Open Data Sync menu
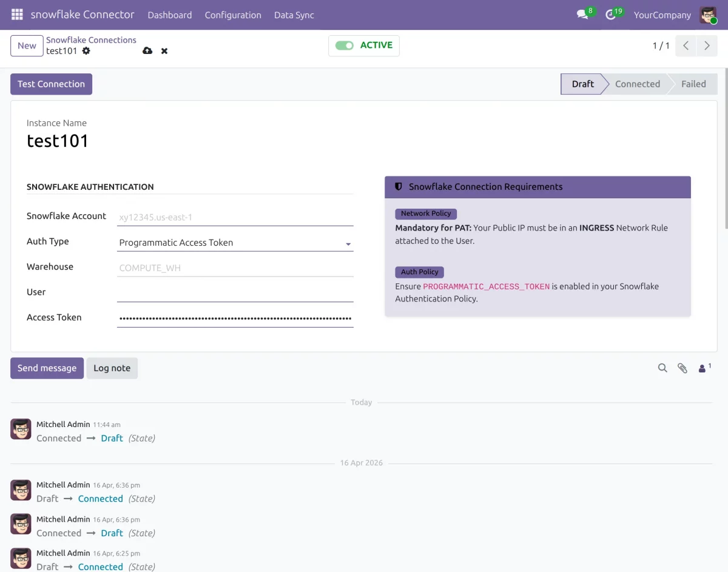The height and width of the screenshot is (572, 728). (294, 15)
